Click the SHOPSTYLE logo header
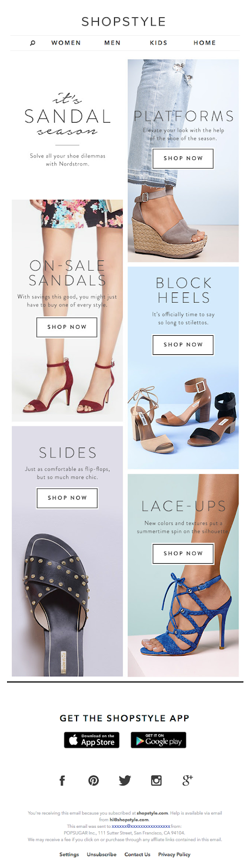Screen dimensions: 251x868 pos(124,22)
